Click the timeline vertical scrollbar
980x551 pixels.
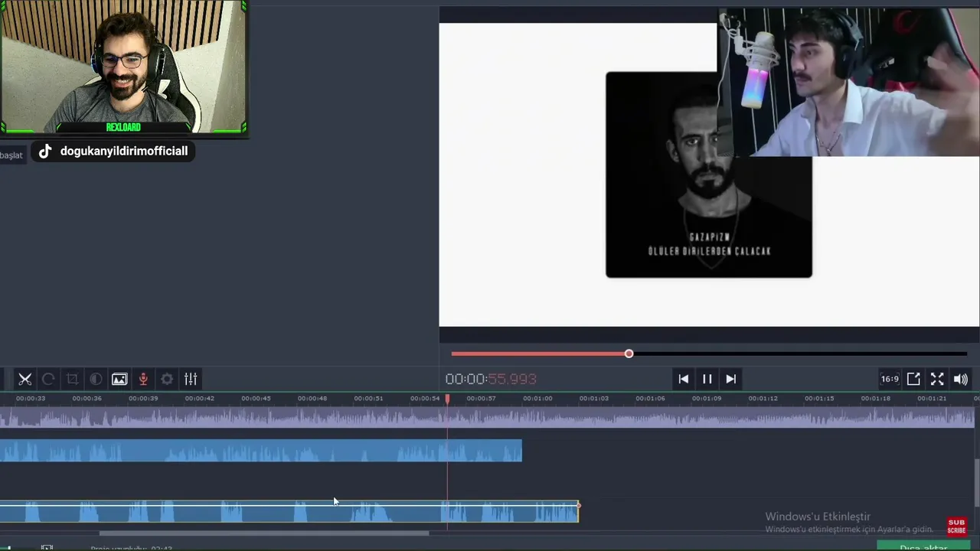click(x=977, y=482)
